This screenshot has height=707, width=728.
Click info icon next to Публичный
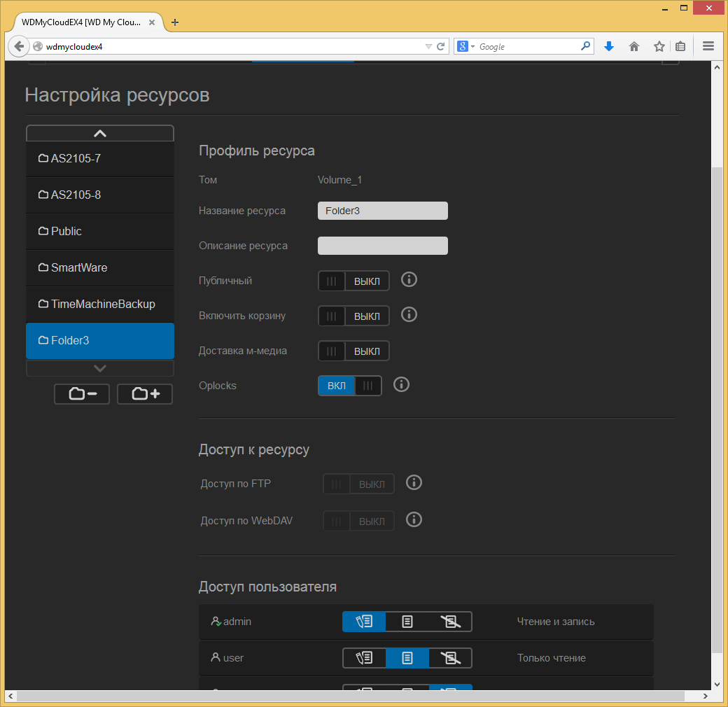pyautogui.click(x=409, y=279)
